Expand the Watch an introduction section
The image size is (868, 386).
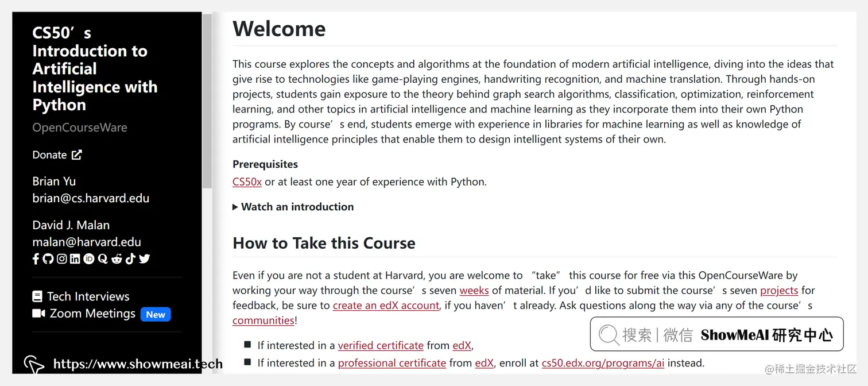click(293, 207)
